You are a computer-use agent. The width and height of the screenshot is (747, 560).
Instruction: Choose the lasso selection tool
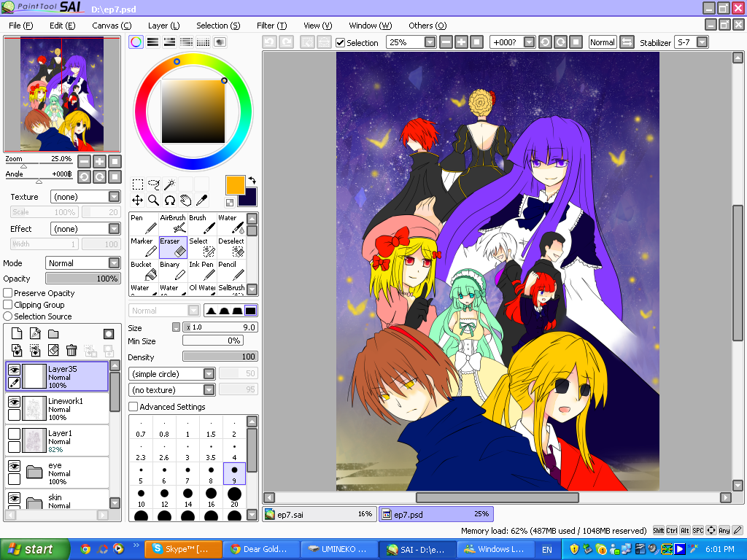click(153, 184)
